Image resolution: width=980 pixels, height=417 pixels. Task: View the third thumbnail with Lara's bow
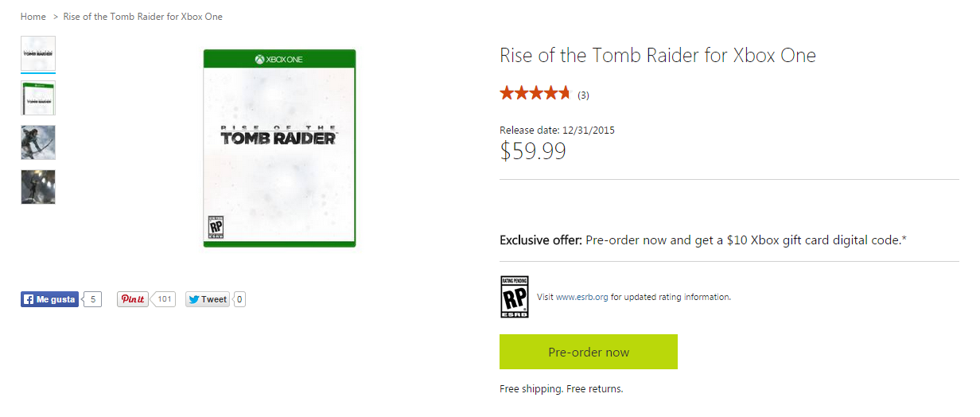pos(38,142)
